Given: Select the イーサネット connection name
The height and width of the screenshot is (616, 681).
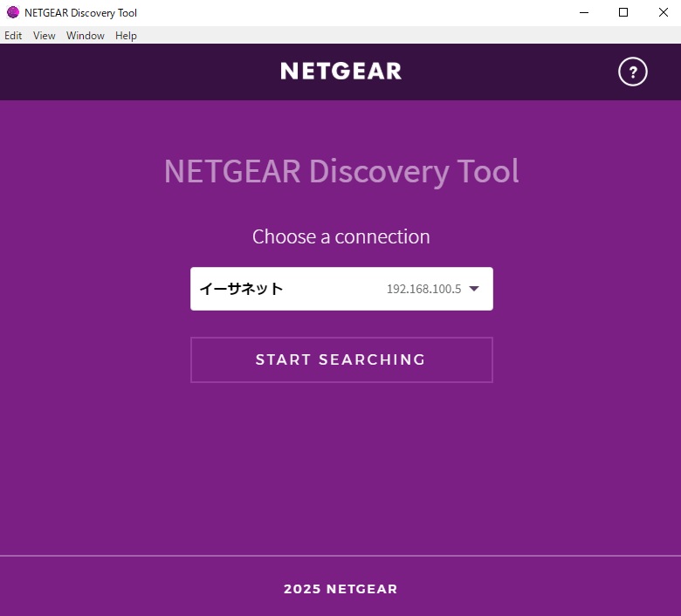Looking at the screenshot, I should [x=242, y=289].
